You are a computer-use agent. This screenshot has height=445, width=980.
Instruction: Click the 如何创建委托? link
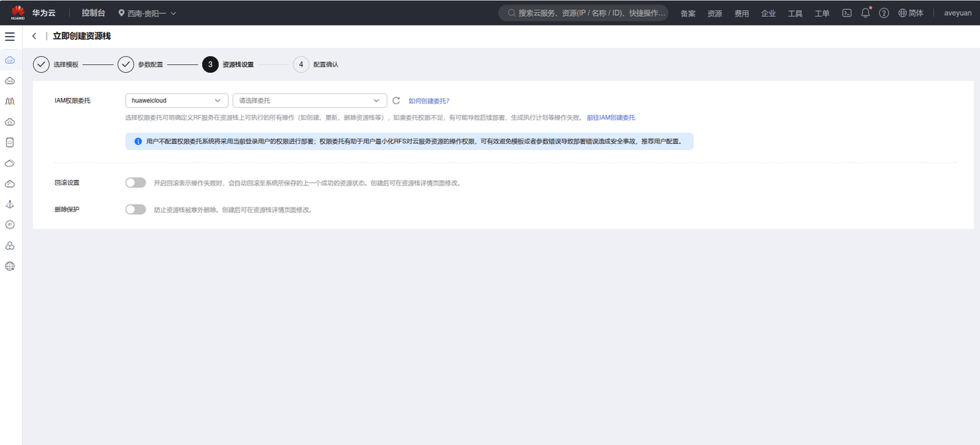[x=429, y=100]
